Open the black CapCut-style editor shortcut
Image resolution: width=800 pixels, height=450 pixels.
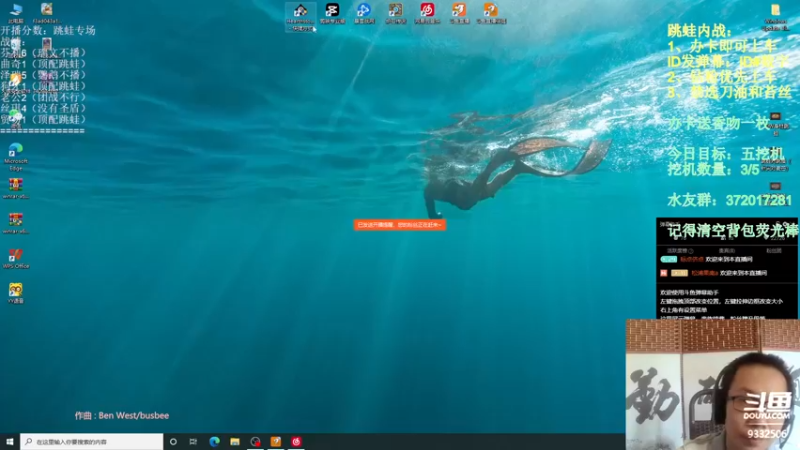coord(332,13)
